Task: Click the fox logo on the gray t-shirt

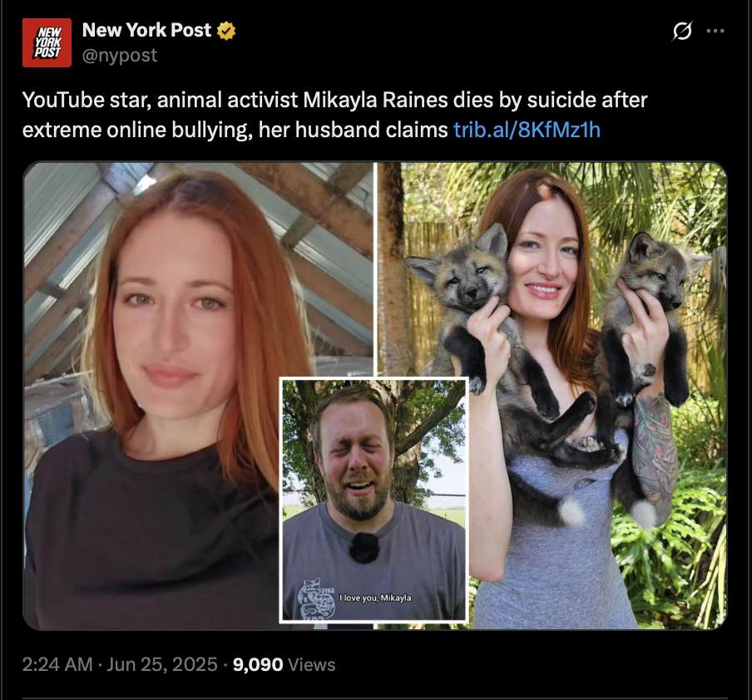Action: pos(314,598)
